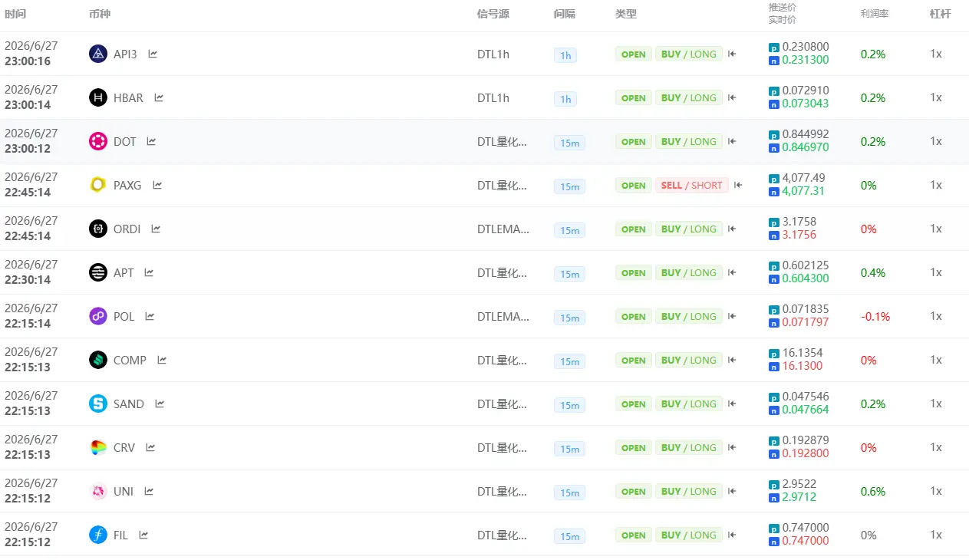Click the timestamp 22:30:14 in APT row

coord(28,279)
